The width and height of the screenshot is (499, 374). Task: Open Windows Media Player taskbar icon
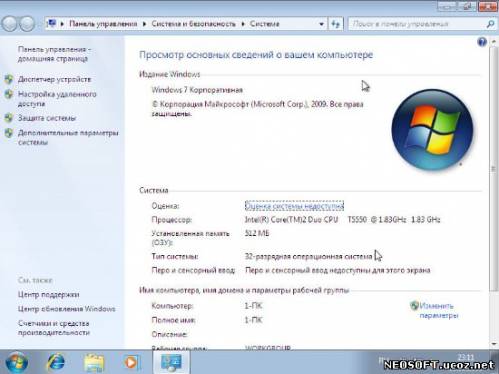[131, 363]
